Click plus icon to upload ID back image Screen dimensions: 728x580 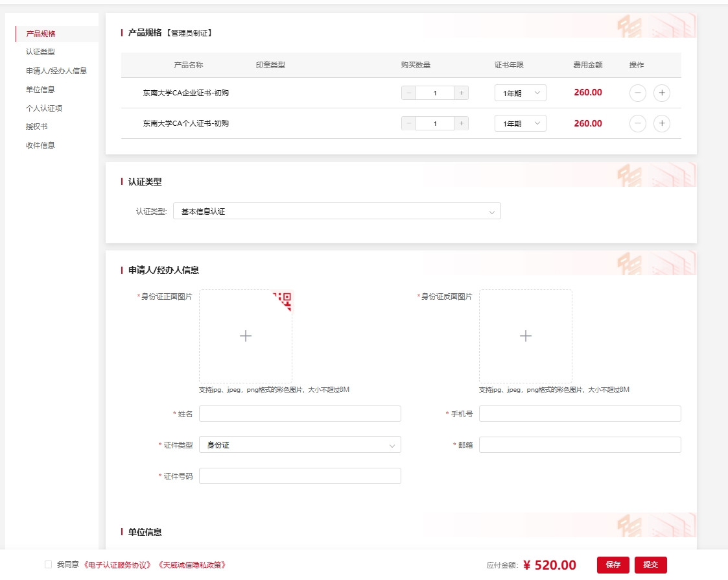(x=526, y=336)
